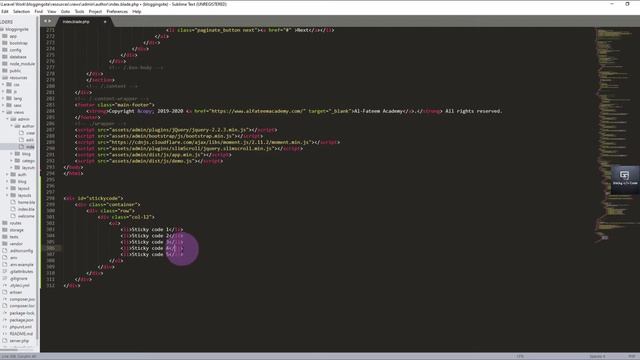Open the Goto menu
This screenshot has width=640, height=360.
(65, 11)
